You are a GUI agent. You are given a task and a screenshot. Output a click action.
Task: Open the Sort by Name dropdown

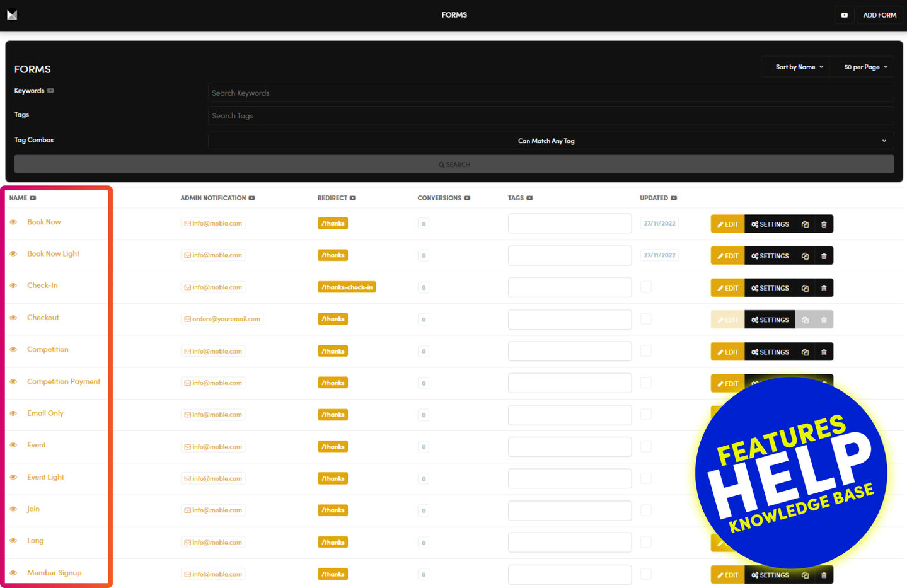point(799,67)
